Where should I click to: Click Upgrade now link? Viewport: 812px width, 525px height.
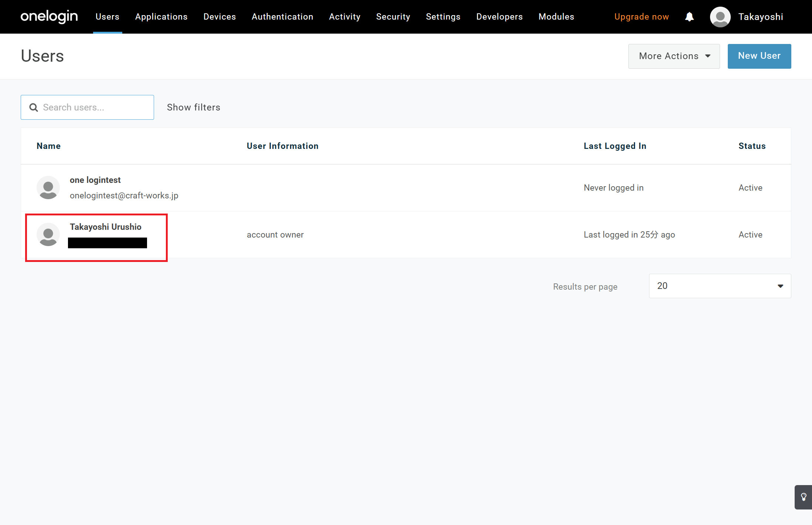641,17
